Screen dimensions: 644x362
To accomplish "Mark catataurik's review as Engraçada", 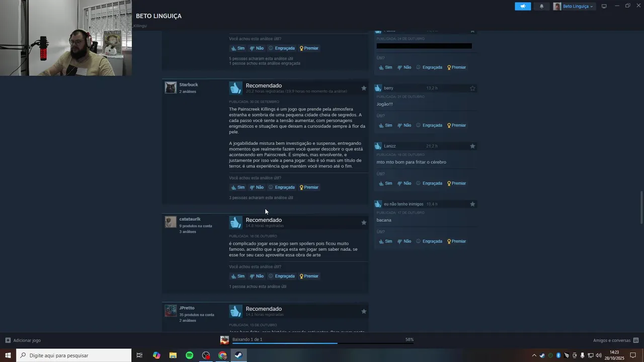I will (x=281, y=276).
